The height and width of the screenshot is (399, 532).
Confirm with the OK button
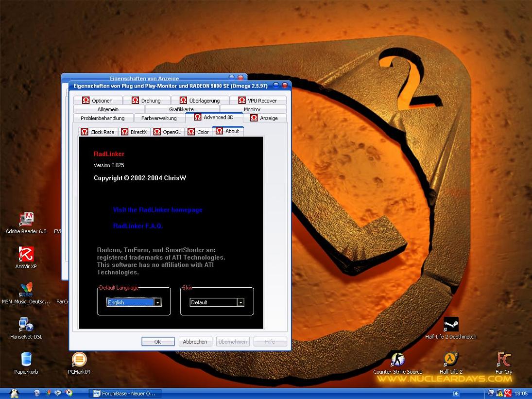point(158,342)
